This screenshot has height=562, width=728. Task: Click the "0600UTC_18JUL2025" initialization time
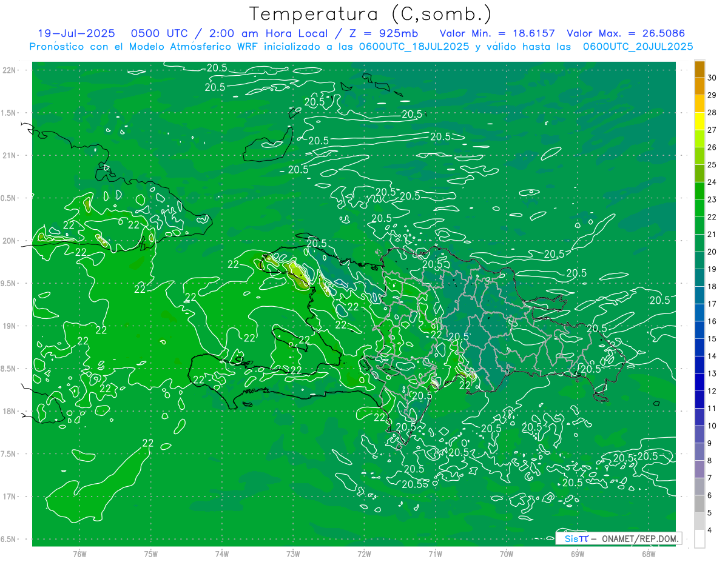point(414,47)
